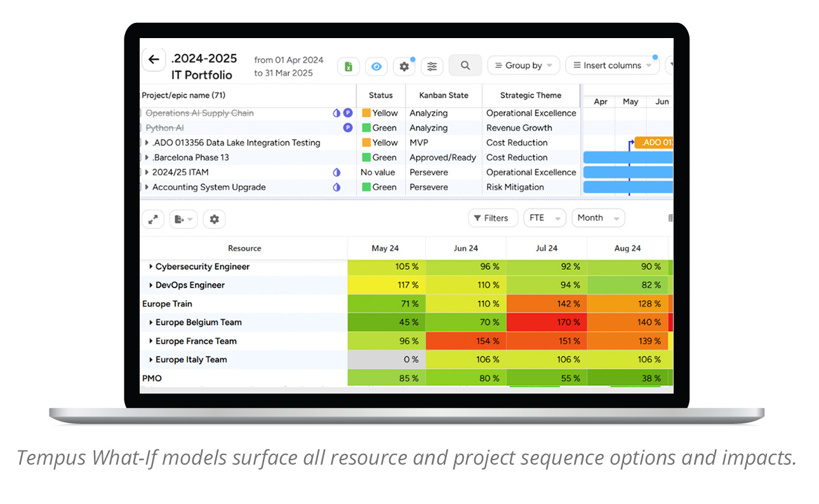Open search in the top toolbar
This screenshot has width=819, height=504.
coord(465,65)
